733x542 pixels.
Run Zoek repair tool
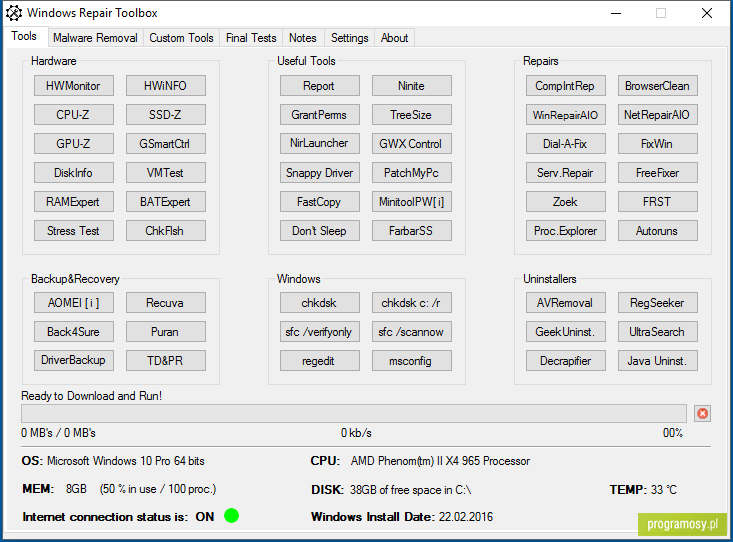click(x=566, y=202)
